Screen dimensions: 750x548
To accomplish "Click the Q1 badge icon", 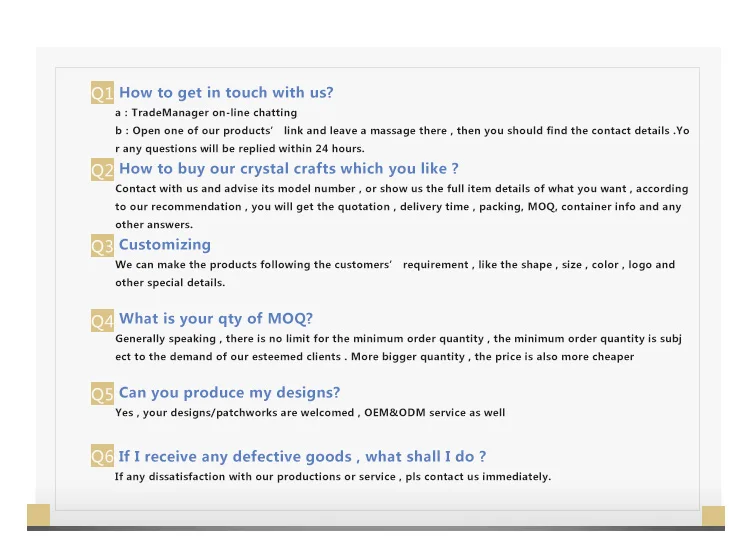I will (103, 94).
